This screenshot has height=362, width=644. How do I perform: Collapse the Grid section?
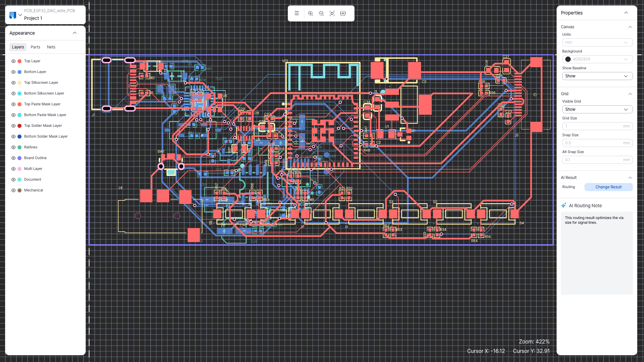[630, 94]
